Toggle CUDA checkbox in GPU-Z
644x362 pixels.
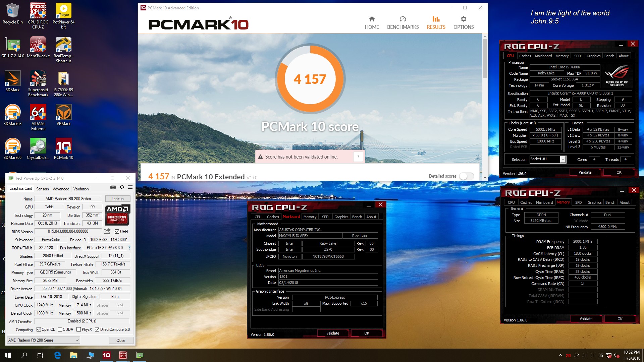coord(60,329)
